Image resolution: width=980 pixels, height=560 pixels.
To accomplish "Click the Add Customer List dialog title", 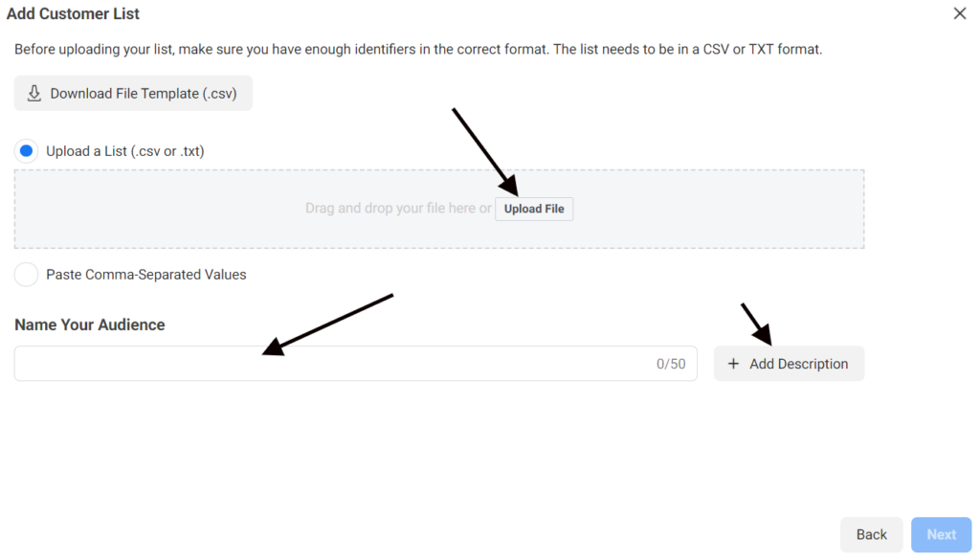I will pos(73,13).
